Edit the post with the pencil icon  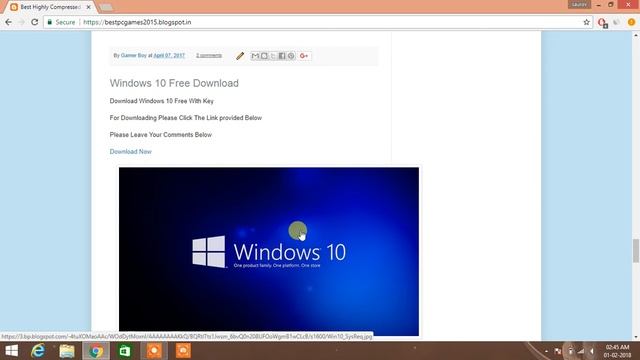coord(240,56)
